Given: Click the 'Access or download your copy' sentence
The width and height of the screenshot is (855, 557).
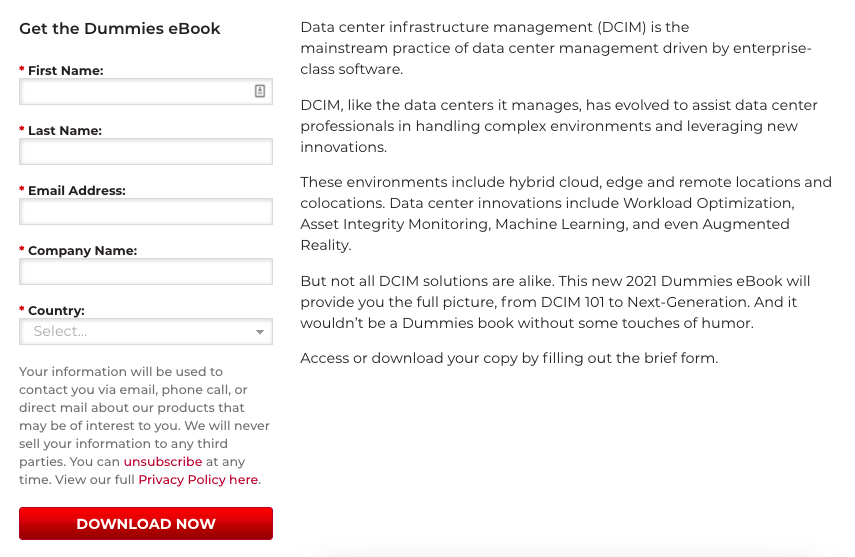Looking at the screenshot, I should pyautogui.click(x=509, y=358).
